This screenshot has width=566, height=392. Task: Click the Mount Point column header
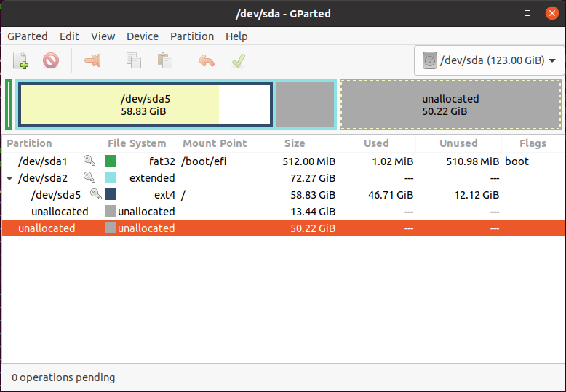(x=215, y=143)
